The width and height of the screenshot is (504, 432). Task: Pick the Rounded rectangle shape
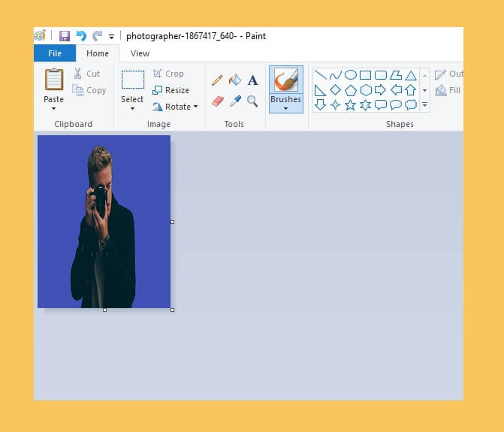[x=381, y=75]
